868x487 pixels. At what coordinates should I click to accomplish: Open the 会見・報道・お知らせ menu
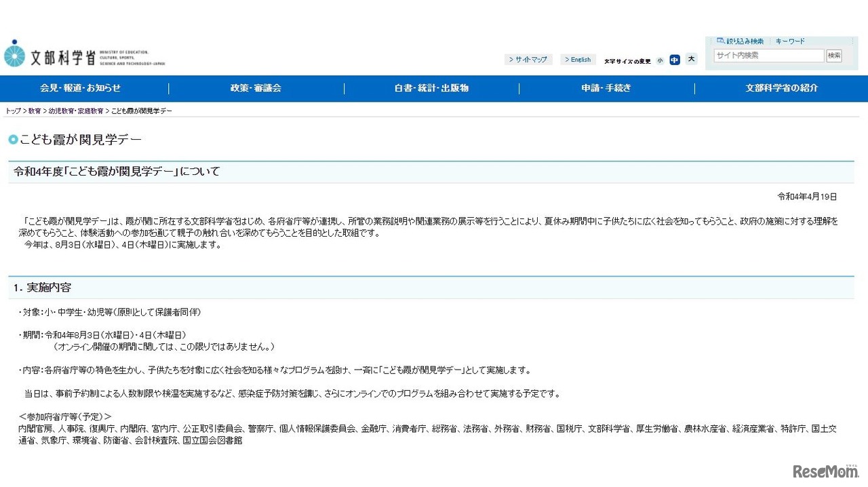pos(83,88)
